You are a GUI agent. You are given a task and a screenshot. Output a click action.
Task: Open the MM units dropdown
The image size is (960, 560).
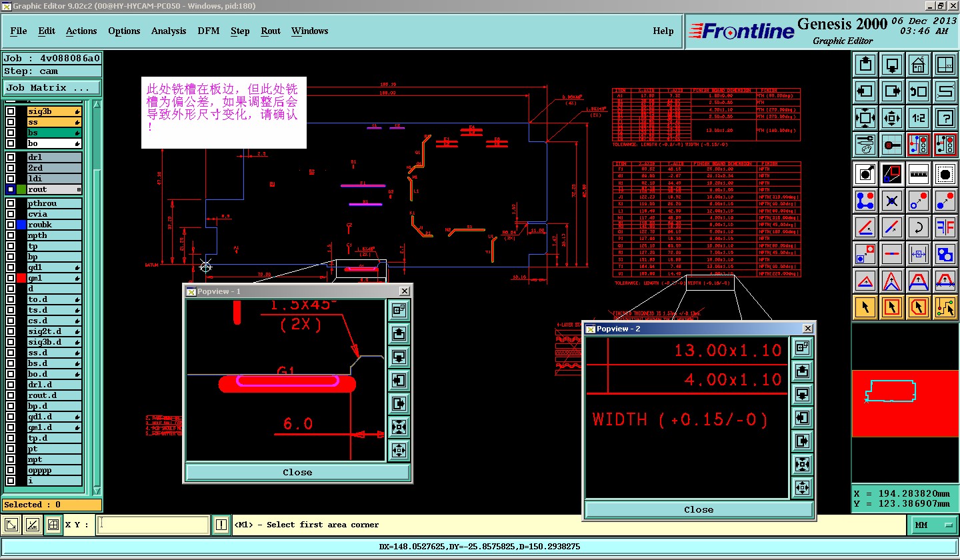click(x=933, y=525)
